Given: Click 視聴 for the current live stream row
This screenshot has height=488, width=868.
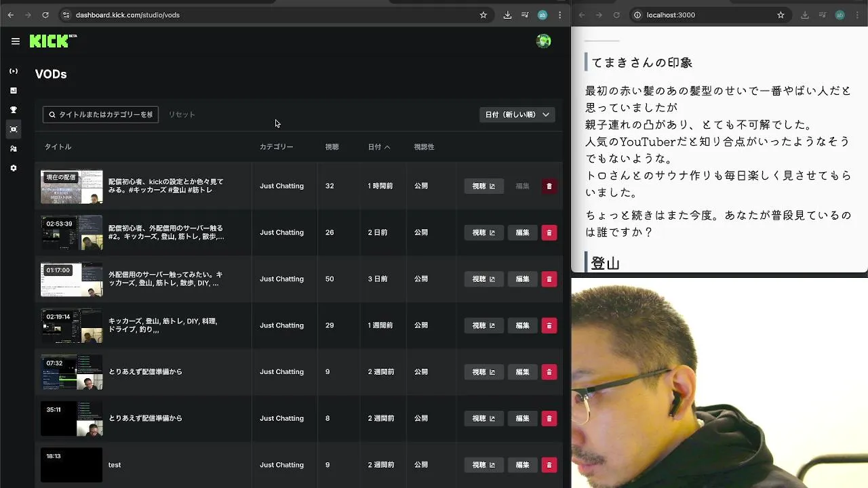Looking at the screenshot, I should click(484, 186).
